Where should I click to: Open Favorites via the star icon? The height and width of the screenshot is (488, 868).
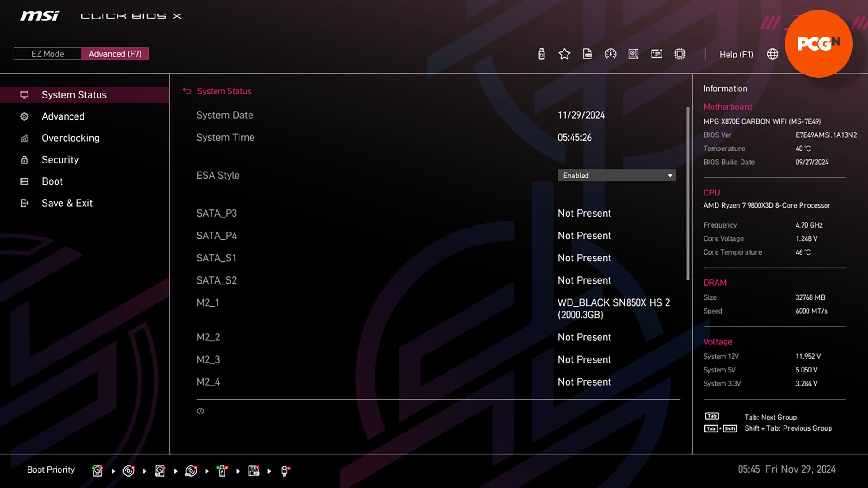click(564, 54)
